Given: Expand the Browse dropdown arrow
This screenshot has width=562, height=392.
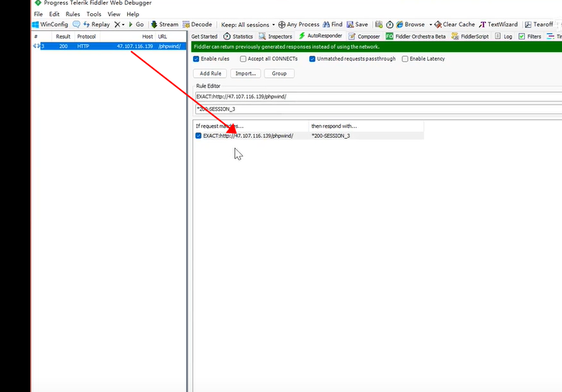Looking at the screenshot, I should coord(430,25).
